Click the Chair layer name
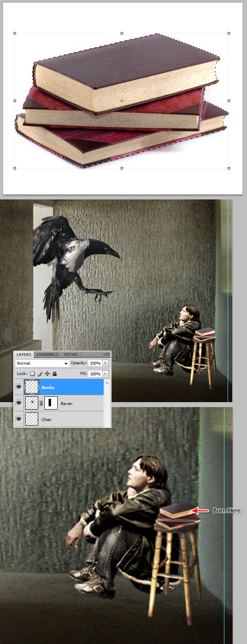The width and height of the screenshot is (247, 644). point(47,419)
